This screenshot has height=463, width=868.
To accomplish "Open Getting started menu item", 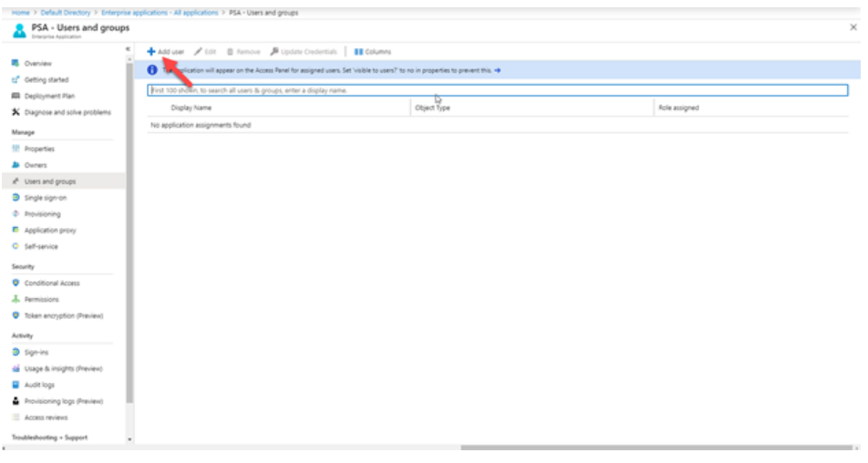I will [46, 79].
